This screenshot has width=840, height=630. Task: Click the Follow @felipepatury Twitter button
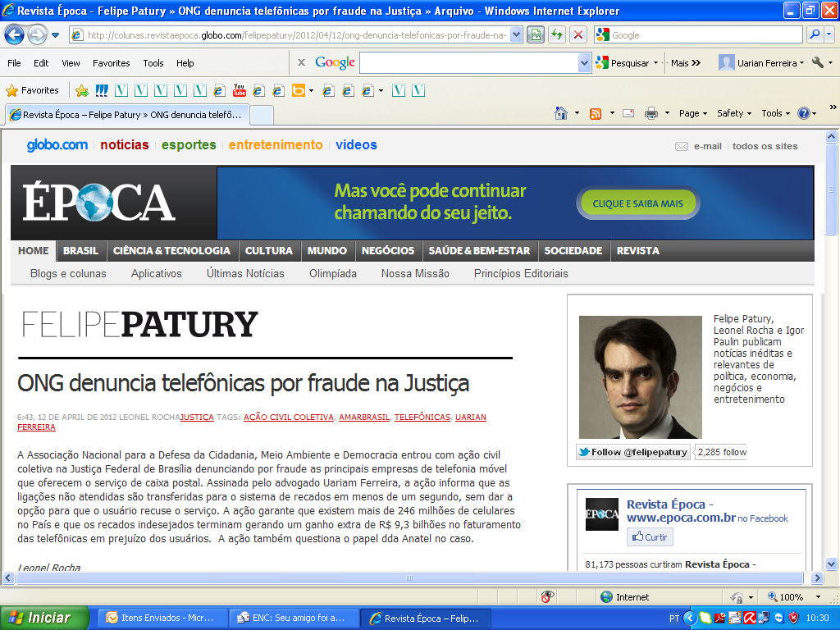click(633, 452)
